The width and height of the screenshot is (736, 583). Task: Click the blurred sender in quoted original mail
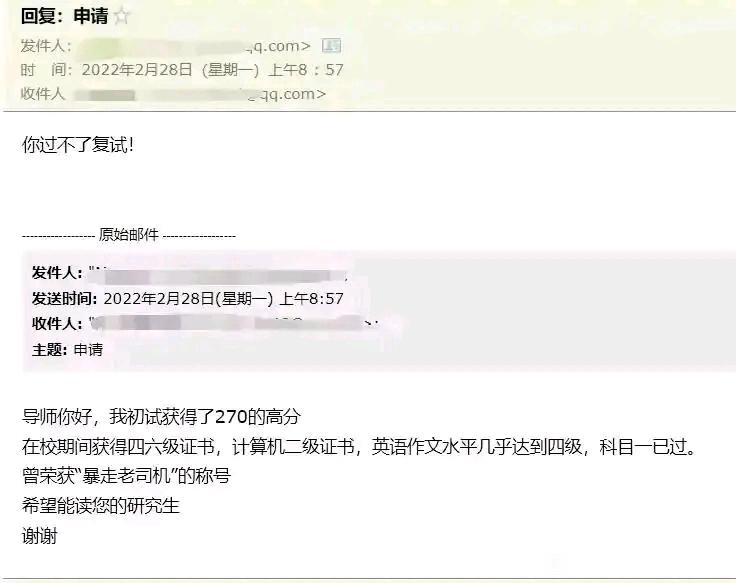pos(218,274)
